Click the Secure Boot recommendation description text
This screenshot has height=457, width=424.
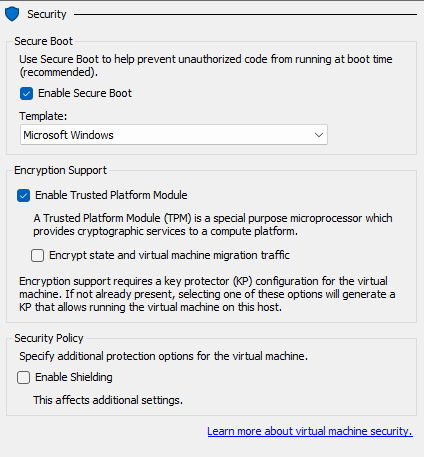206,66
